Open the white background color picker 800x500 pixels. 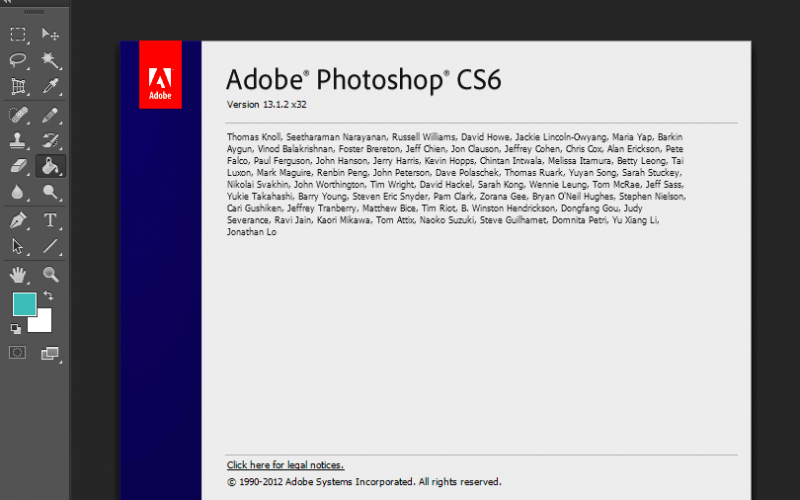tap(43, 323)
